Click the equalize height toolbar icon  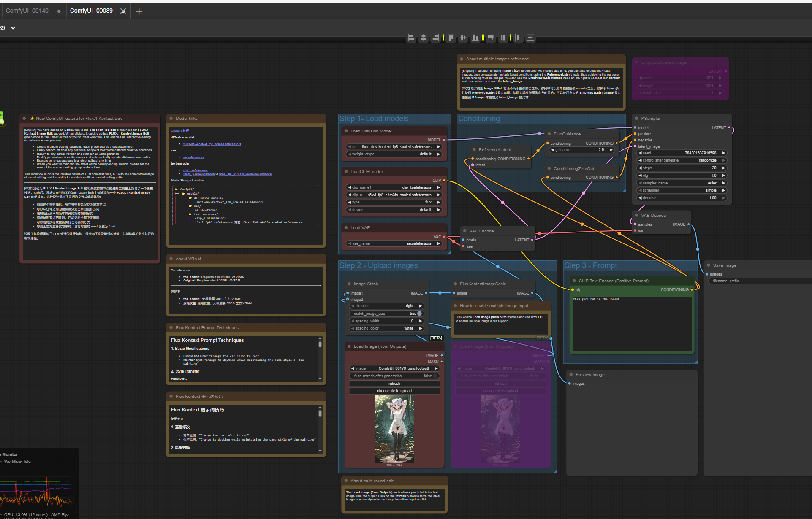(503, 38)
